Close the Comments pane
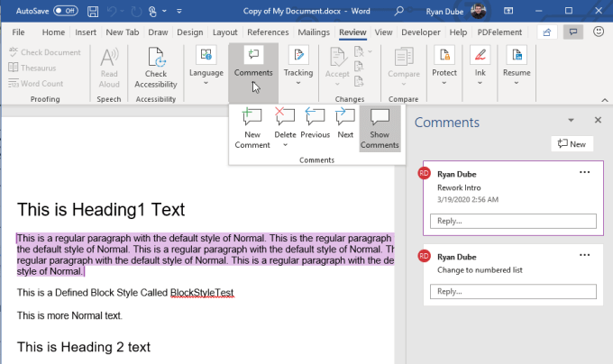The height and width of the screenshot is (364, 613). pyautogui.click(x=597, y=120)
